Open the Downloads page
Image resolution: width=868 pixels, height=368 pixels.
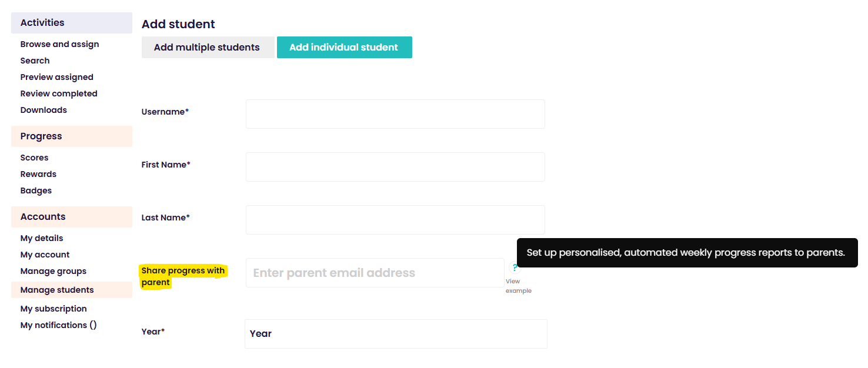click(x=44, y=110)
